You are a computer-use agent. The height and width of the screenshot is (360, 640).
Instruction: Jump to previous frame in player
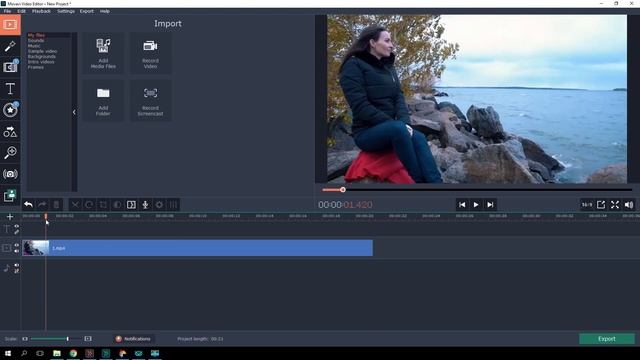462,205
